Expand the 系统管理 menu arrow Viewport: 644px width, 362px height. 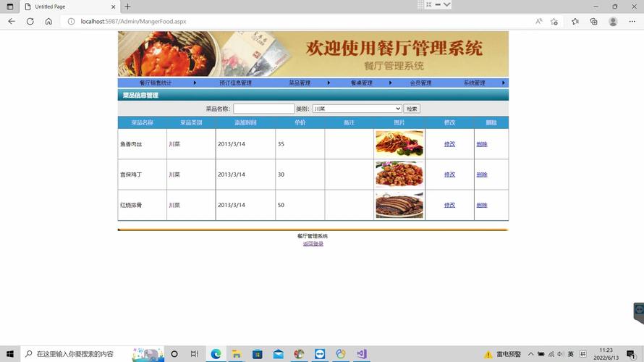click(503, 83)
